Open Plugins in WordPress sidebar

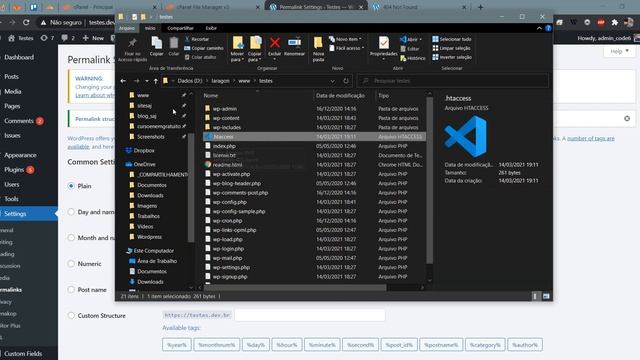tap(14, 170)
